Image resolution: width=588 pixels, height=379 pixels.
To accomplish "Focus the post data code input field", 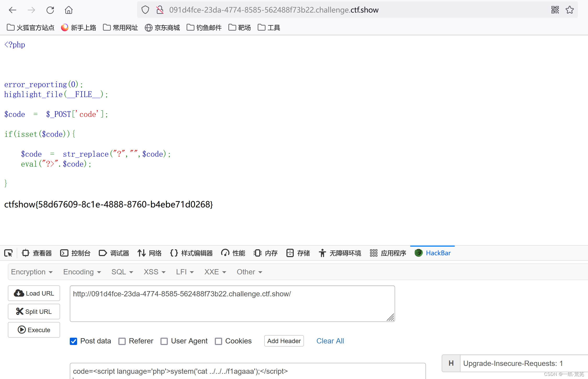I will point(248,371).
